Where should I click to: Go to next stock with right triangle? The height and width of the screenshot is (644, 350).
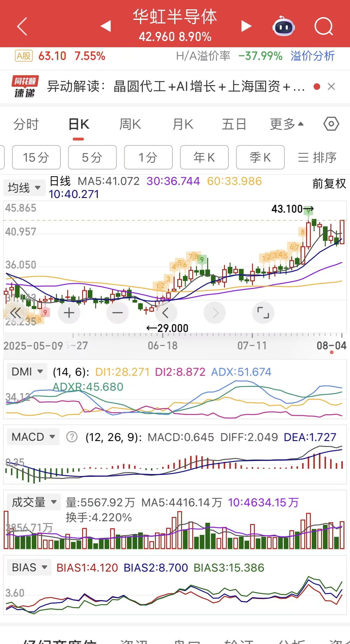246,26
